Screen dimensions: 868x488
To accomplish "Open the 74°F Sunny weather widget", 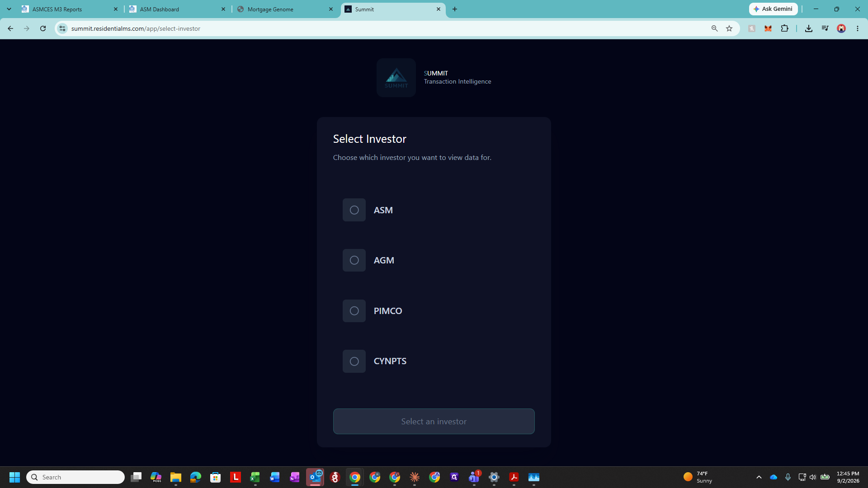I will (x=698, y=477).
